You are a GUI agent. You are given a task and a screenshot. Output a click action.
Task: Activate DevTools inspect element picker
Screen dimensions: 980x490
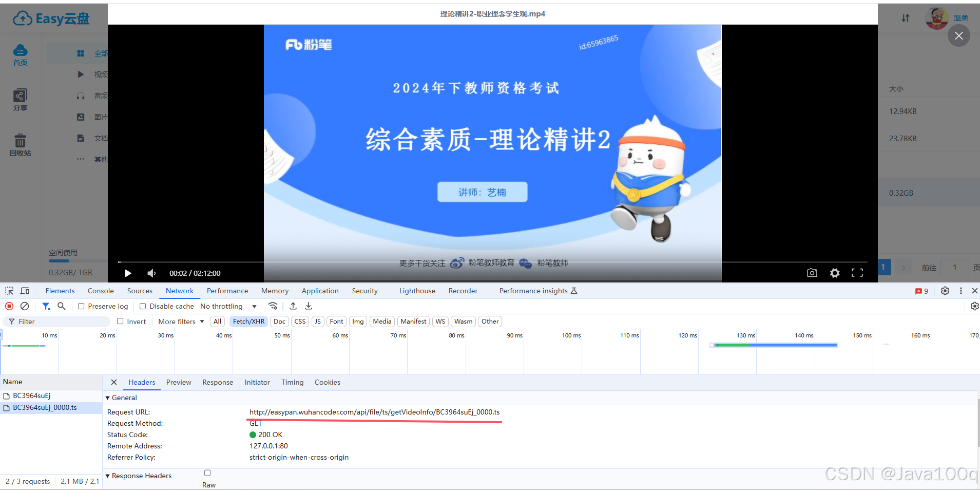[9, 291]
